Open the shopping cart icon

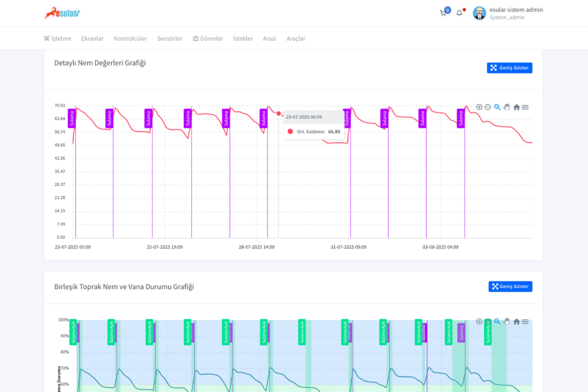(443, 13)
